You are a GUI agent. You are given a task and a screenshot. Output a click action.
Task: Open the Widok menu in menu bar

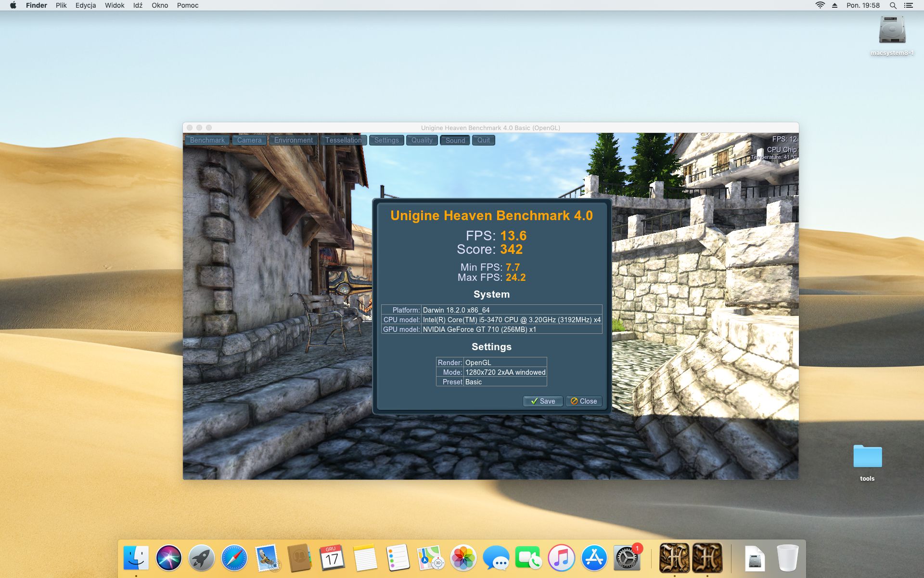coord(115,5)
